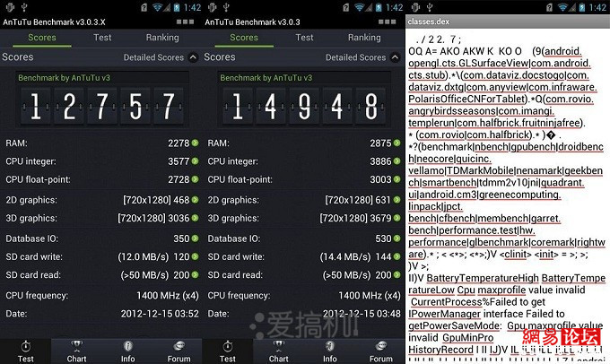Tap green arrow beside SD card write 144
This screenshot has width=610, height=364.
396,256
